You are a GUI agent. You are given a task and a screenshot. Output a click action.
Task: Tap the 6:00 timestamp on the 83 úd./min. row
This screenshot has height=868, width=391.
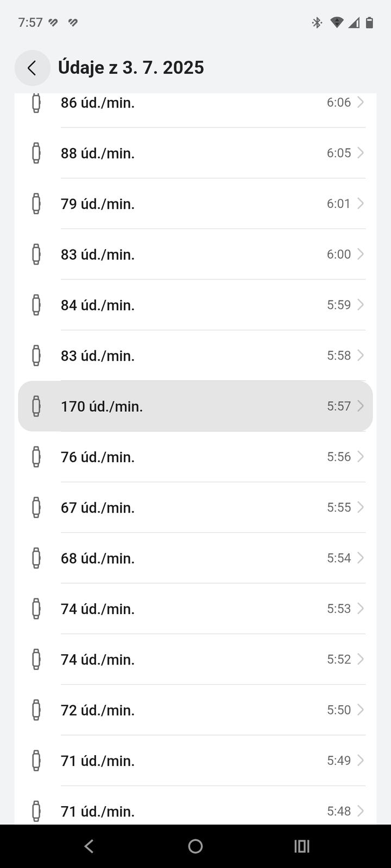point(338,254)
